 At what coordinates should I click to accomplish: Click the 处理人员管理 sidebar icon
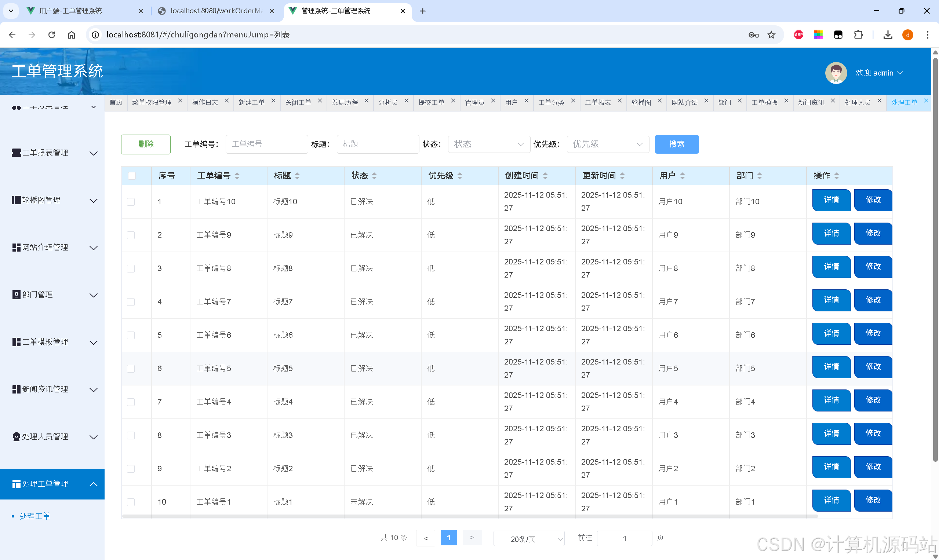[x=16, y=437]
